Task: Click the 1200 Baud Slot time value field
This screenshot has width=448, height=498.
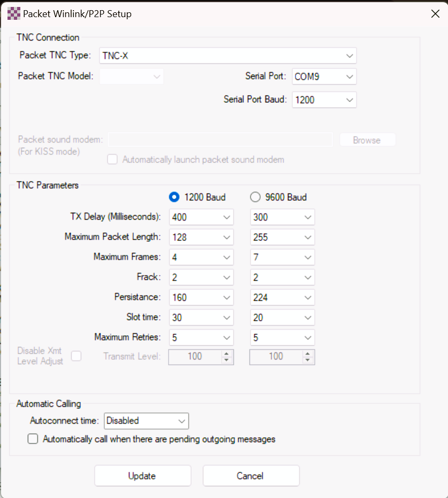Action: [194, 318]
